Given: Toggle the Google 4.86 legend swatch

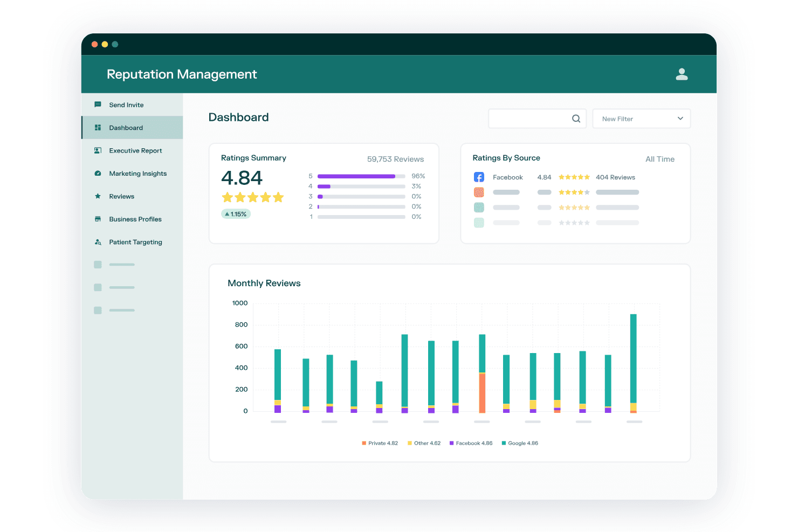Looking at the screenshot, I should (x=504, y=443).
